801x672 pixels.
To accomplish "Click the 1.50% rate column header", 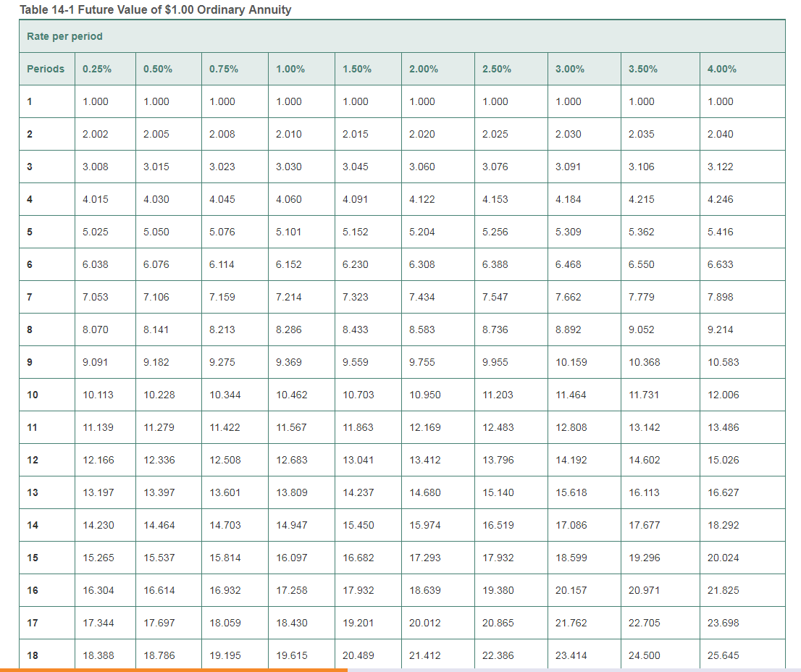I will (356, 69).
